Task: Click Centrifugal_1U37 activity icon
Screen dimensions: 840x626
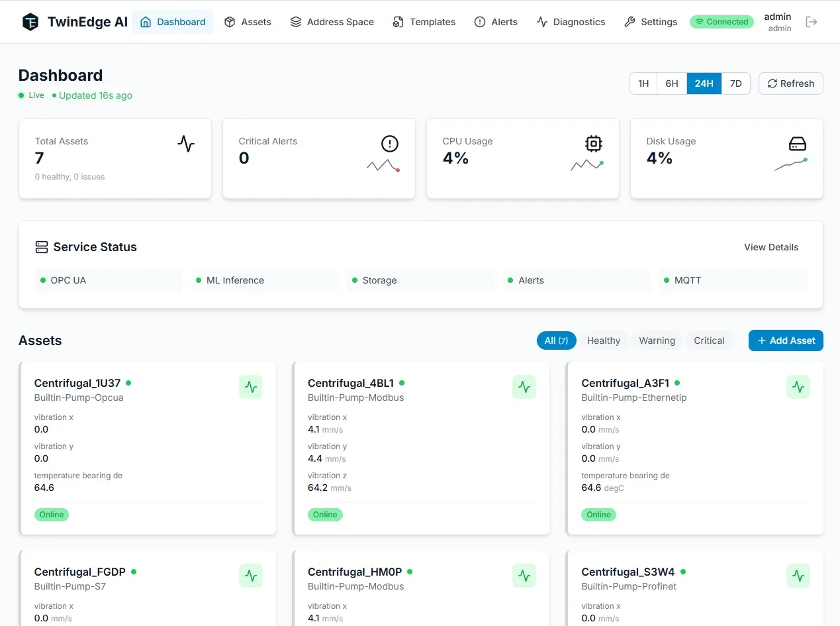Action: pos(251,387)
